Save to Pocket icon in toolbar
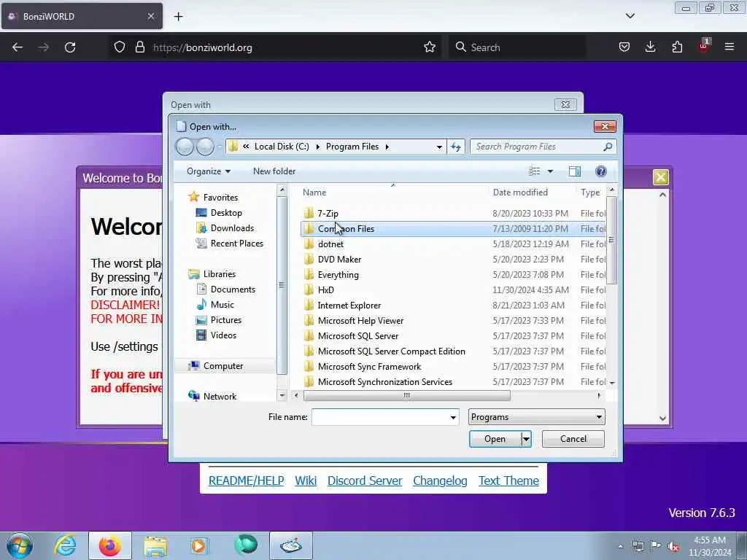 [624, 47]
